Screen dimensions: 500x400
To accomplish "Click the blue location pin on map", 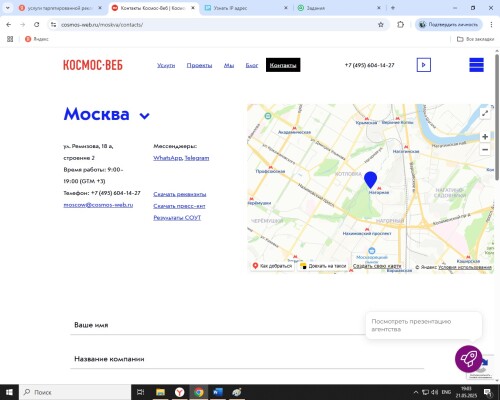I will click(370, 180).
